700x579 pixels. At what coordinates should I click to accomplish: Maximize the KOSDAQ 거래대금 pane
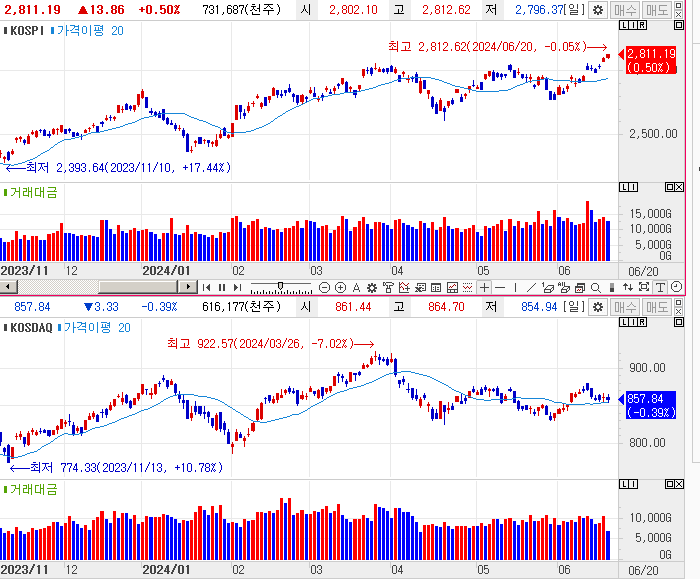pos(670,484)
